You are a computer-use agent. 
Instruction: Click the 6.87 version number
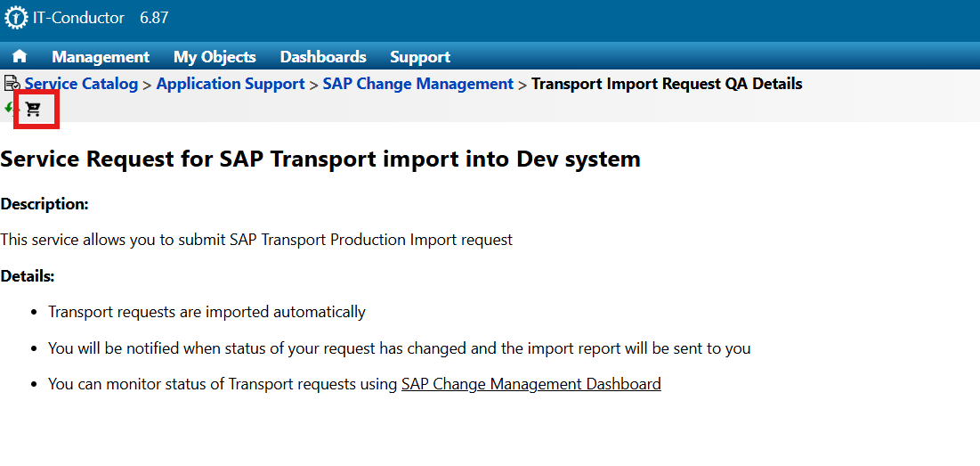tap(154, 18)
